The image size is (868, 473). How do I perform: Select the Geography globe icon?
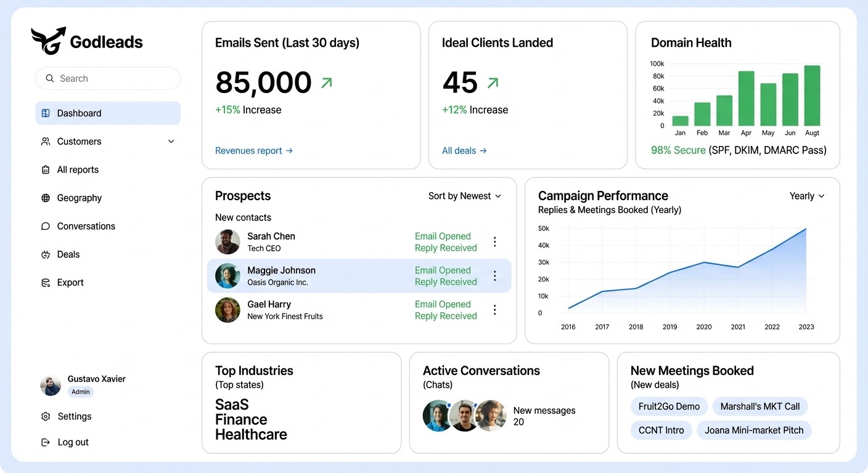coord(44,198)
